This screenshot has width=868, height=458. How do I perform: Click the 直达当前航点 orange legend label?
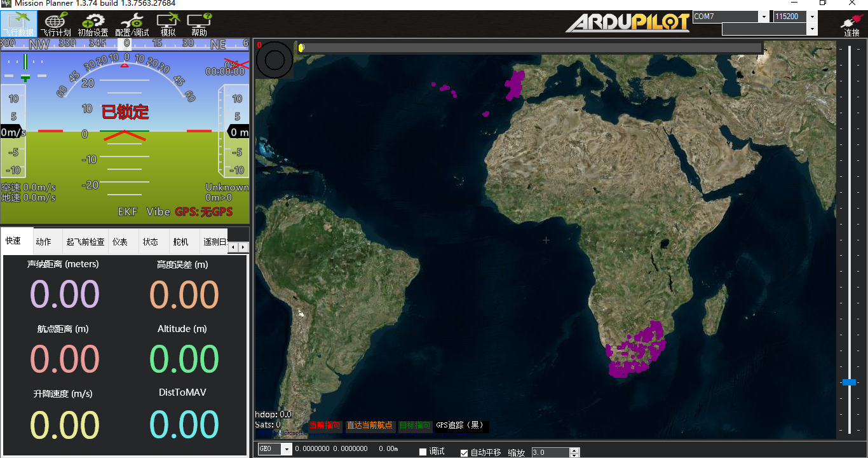click(x=370, y=426)
